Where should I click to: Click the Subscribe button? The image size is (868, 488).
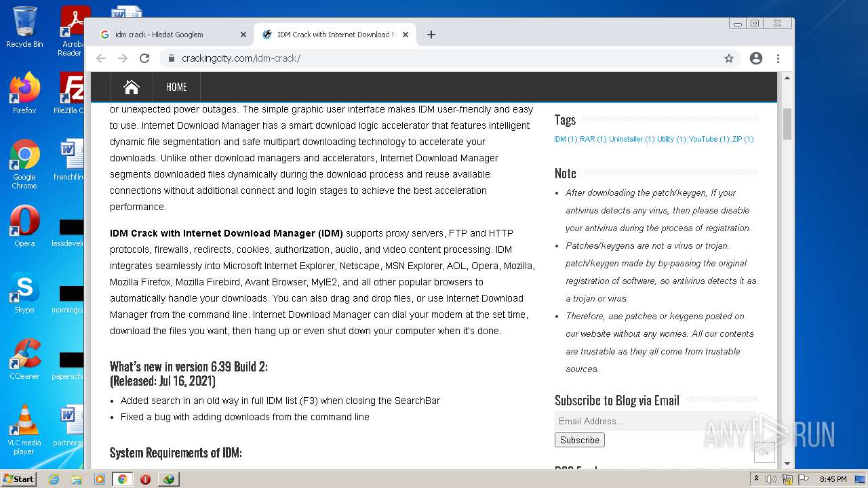(580, 440)
